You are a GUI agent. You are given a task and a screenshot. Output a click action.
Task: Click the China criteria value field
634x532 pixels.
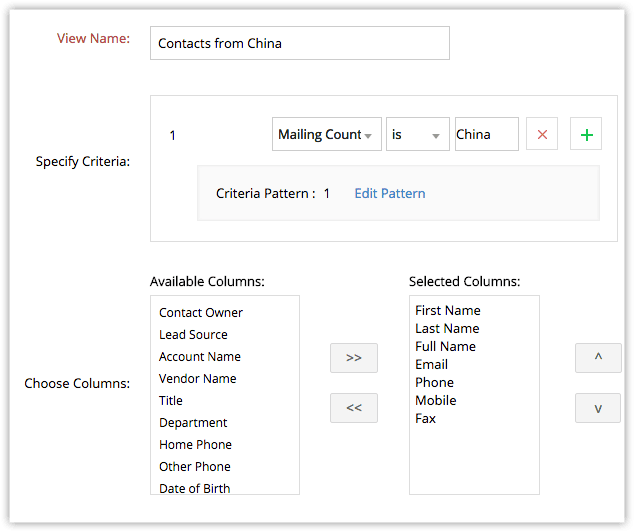coord(486,134)
